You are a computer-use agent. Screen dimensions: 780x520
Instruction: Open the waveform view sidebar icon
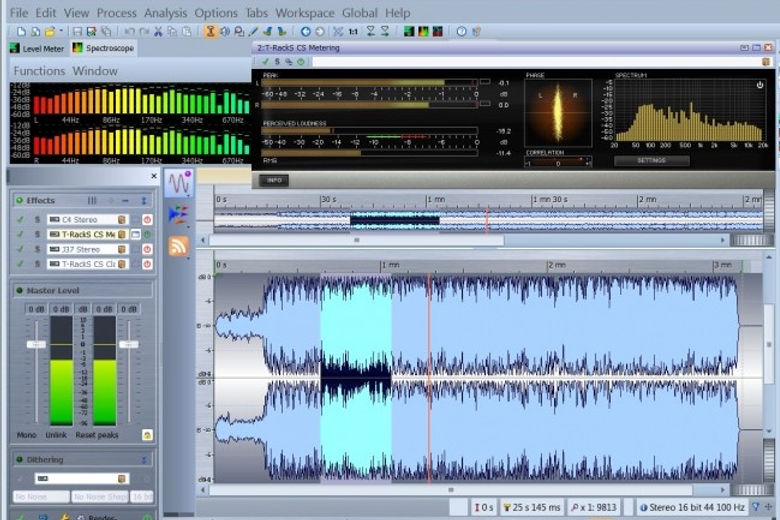click(x=179, y=183)
